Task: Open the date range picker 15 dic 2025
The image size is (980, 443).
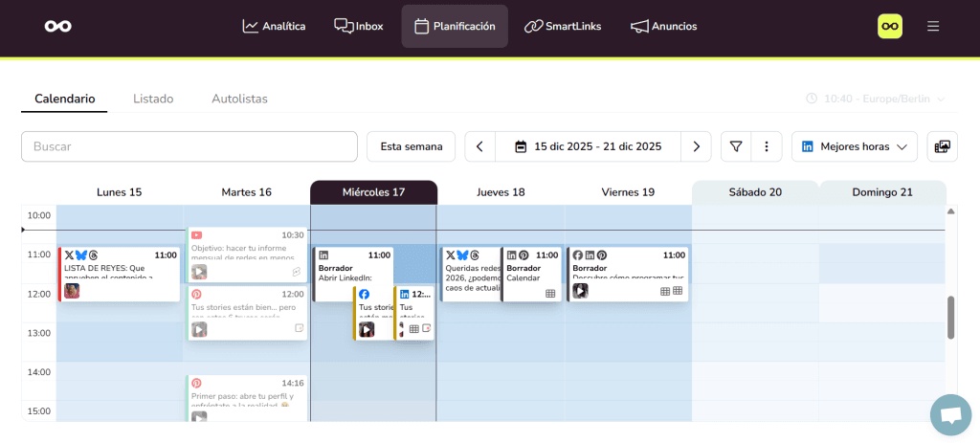Action: (x=588, y=146)
